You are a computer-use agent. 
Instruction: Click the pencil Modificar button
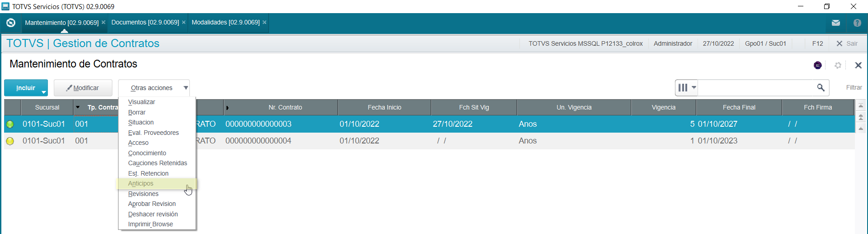pyautogui.click(x=83, y=88)
